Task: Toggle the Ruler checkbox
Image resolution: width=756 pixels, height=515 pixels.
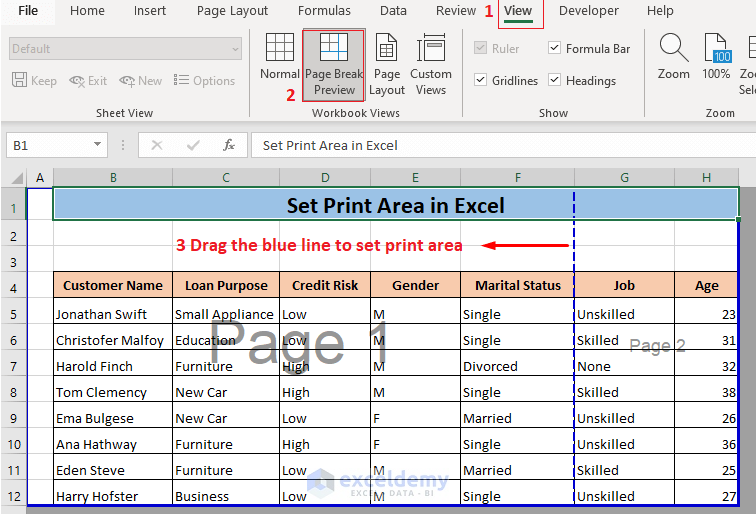Action: point(480,48)
